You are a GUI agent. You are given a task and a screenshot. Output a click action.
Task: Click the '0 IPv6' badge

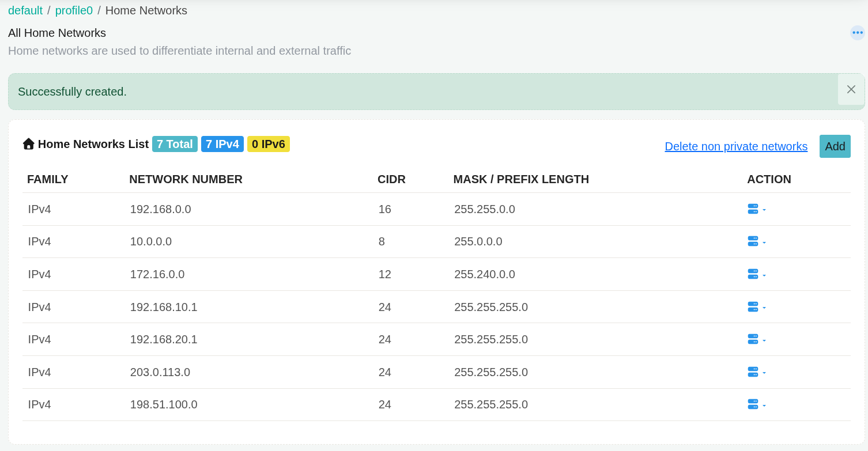(x=269, y=144)
